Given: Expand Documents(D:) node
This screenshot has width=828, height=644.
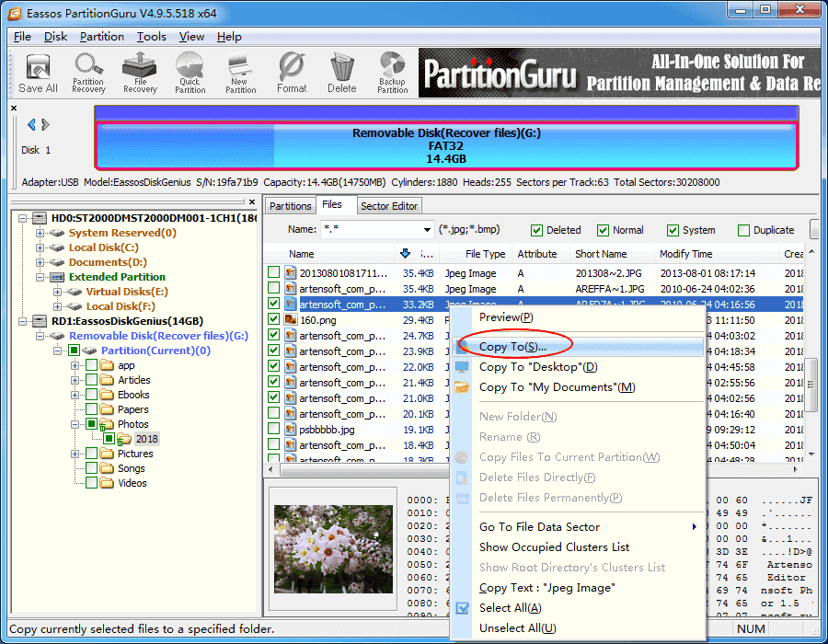Looking at the screenshot, I should pos(40,262).
